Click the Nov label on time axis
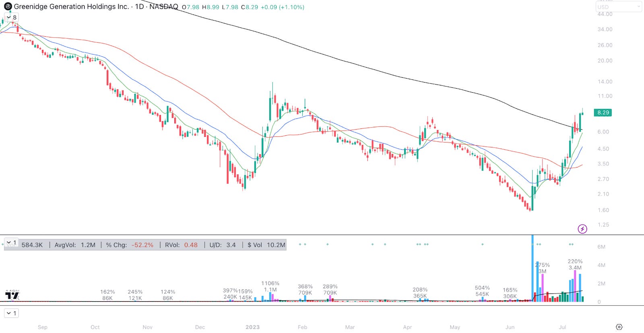The width and height of the screenshot is (644, 333). point(148,327)
